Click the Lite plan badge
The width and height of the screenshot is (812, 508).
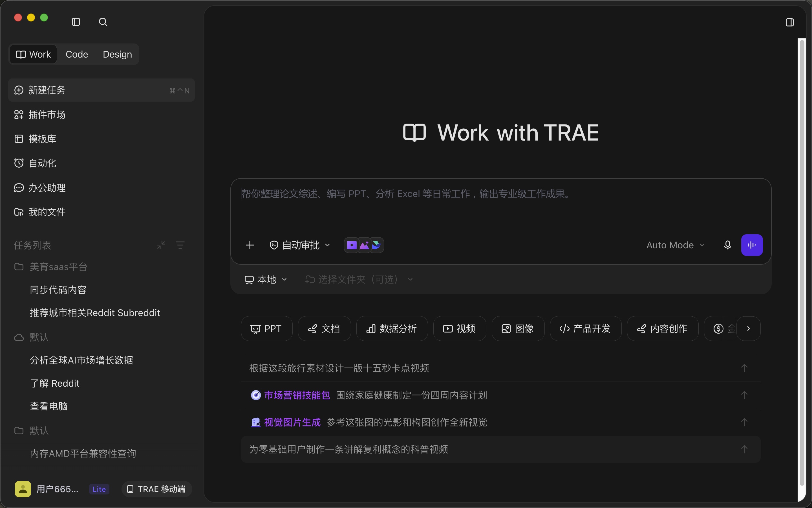[99, 489]
